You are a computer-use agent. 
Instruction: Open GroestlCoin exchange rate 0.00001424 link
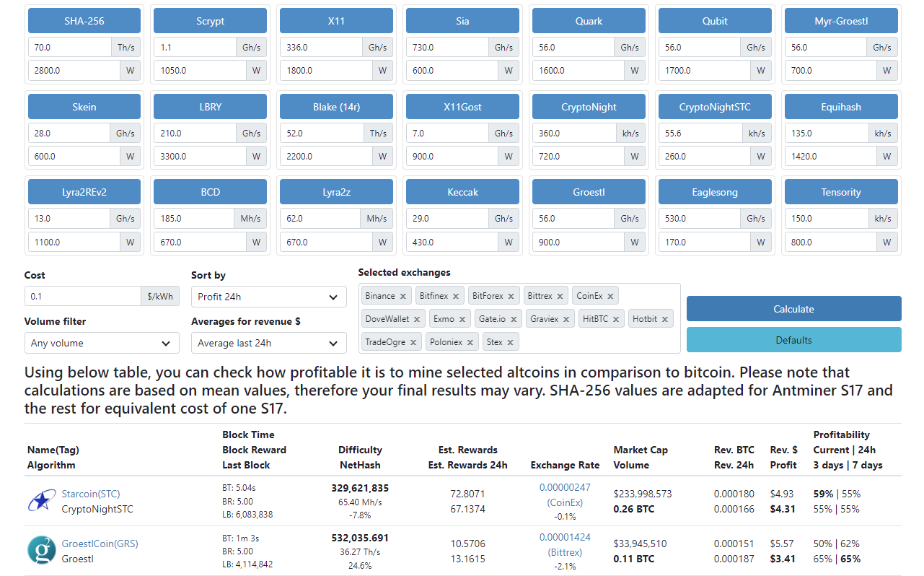click(565, 537)
